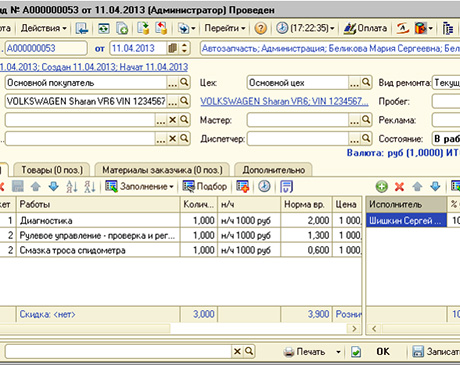Screen dimensions: 460x365
Task: Select the Диагностика row
Action: click(181, 221)
